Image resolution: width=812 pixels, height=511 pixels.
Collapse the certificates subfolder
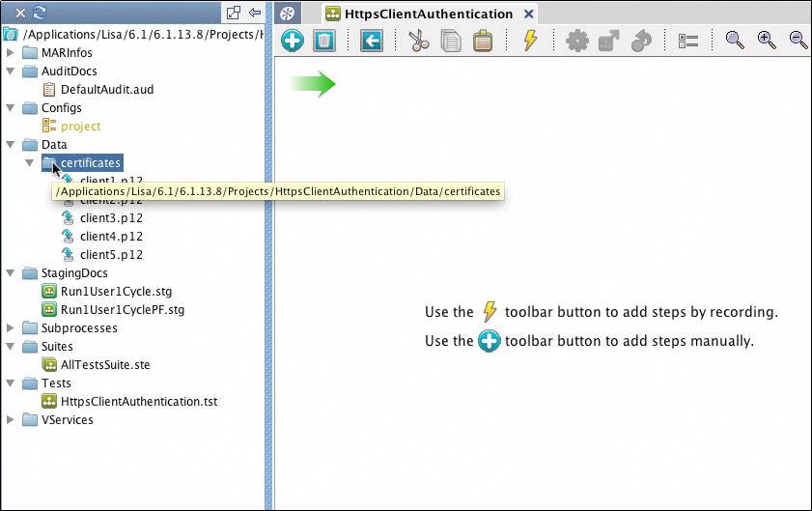30,162
